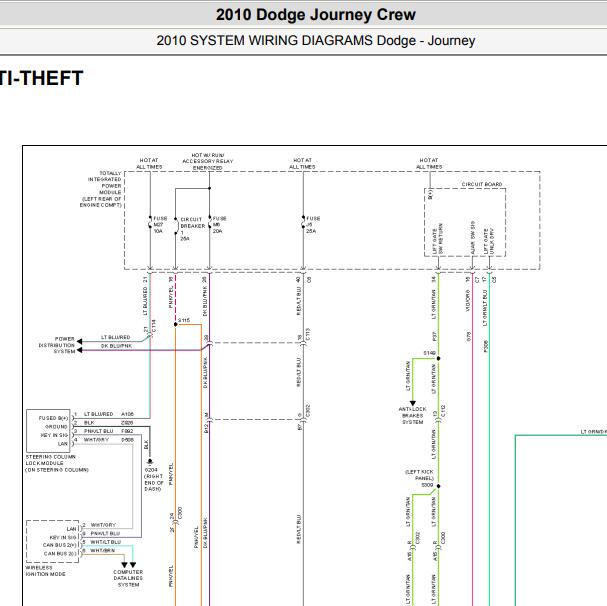
Task: Select the "COMPUTER DATA LINES SYSTEM" label
Action: click(128, 578)
